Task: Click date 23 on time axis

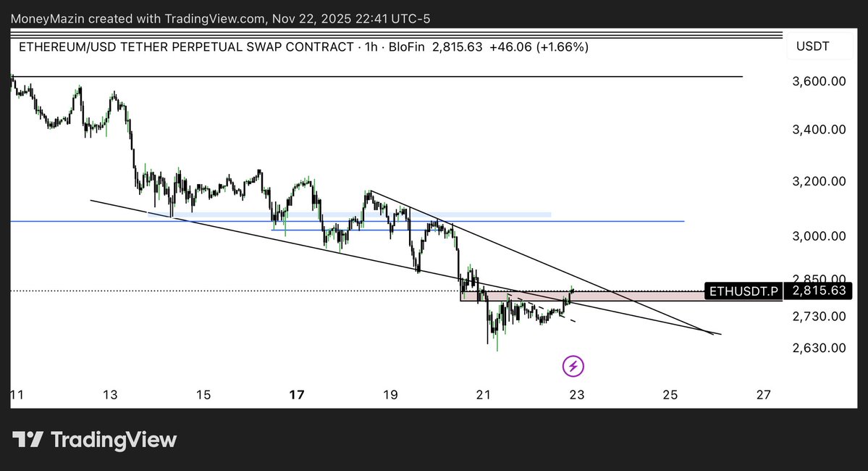Action: [x=577, y=394]
